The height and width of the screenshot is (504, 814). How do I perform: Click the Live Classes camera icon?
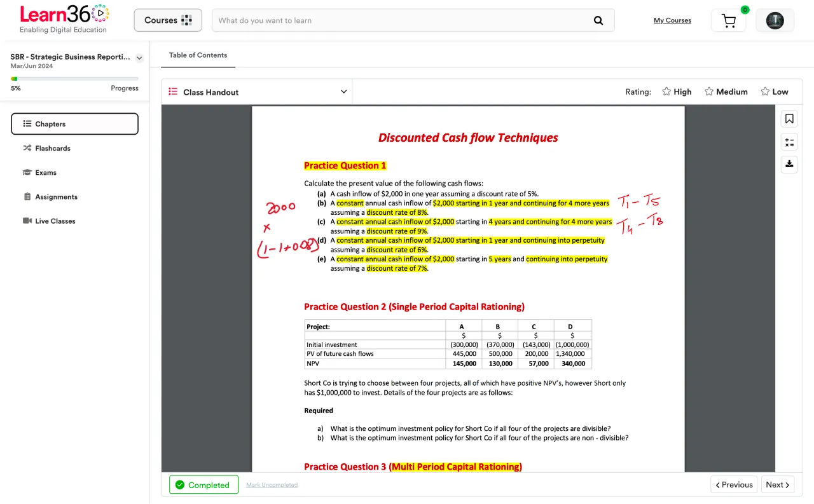click(27, 221)
